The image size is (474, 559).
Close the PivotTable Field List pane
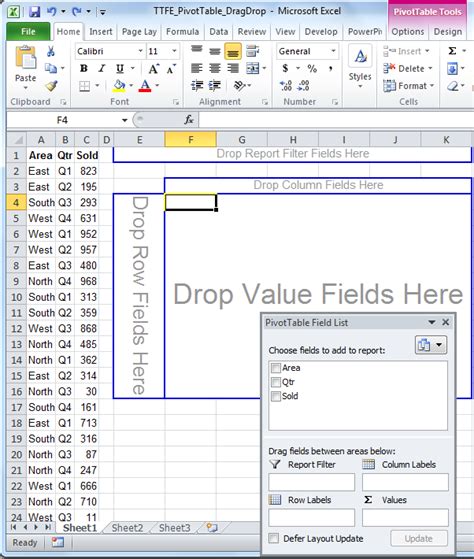[445, 322]
